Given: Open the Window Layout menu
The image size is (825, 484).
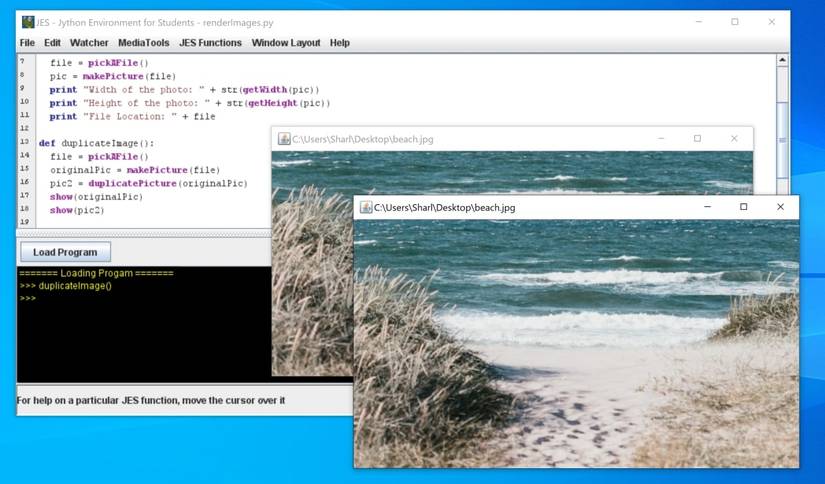Looking at the screenshot, I should (x=286, y=43).
